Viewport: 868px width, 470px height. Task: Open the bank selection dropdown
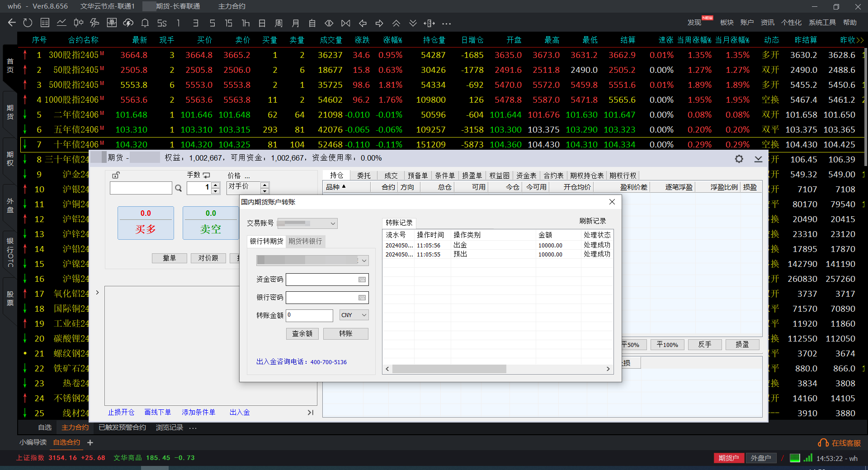pyautogui.click(x=364, y=261)
